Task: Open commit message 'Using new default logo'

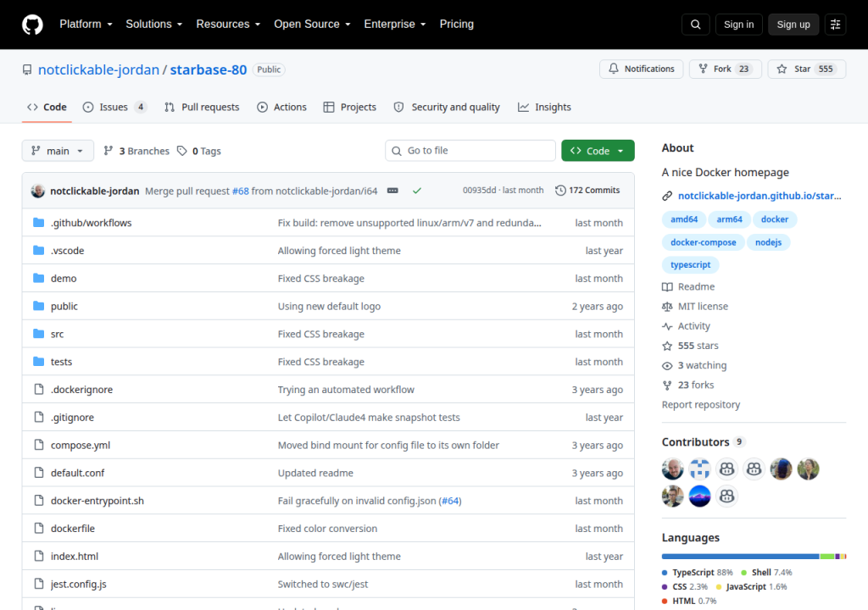Action: (330, 306)
